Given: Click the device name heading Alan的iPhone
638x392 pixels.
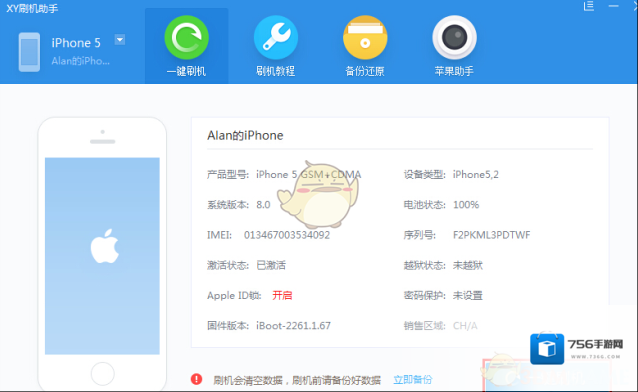Looking at the screenshot, I should tap(245, 135).
